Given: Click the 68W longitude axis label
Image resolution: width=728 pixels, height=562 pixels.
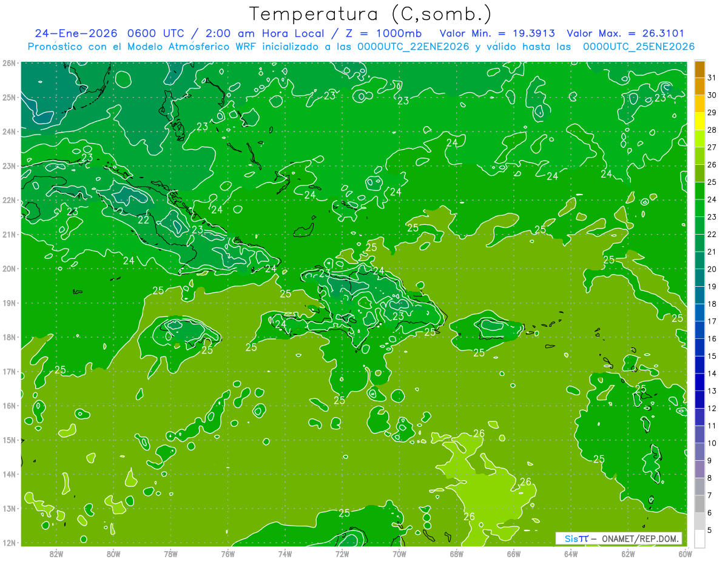Looking at the screenshot, I should pos(456,553).
